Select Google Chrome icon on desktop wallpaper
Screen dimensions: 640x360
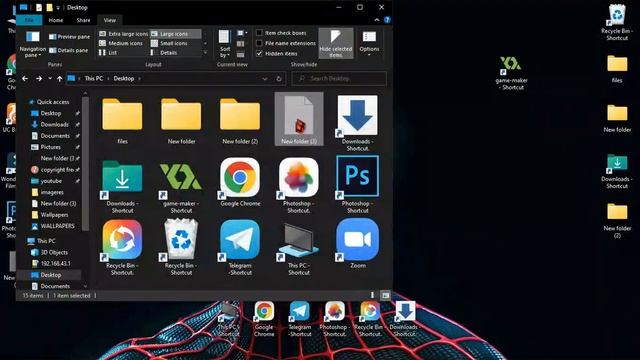264,319
